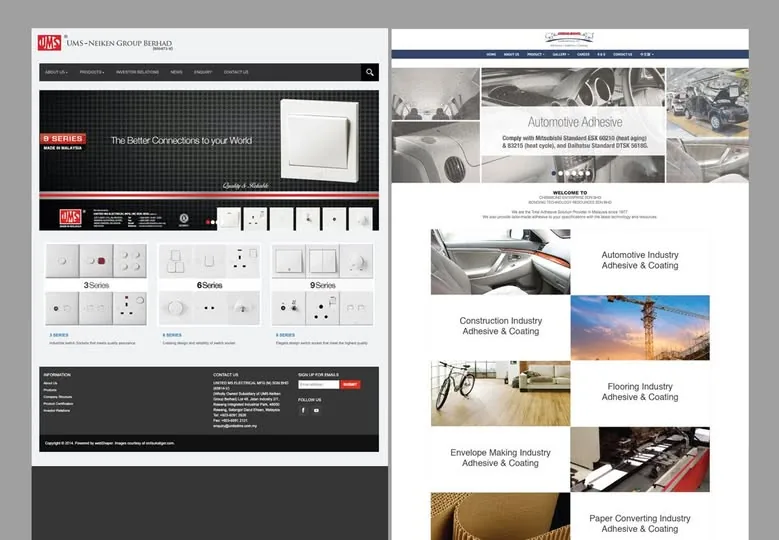Click the large white switch in UMS banner
The height and width of the screenshot is (540, 779).
319,141
